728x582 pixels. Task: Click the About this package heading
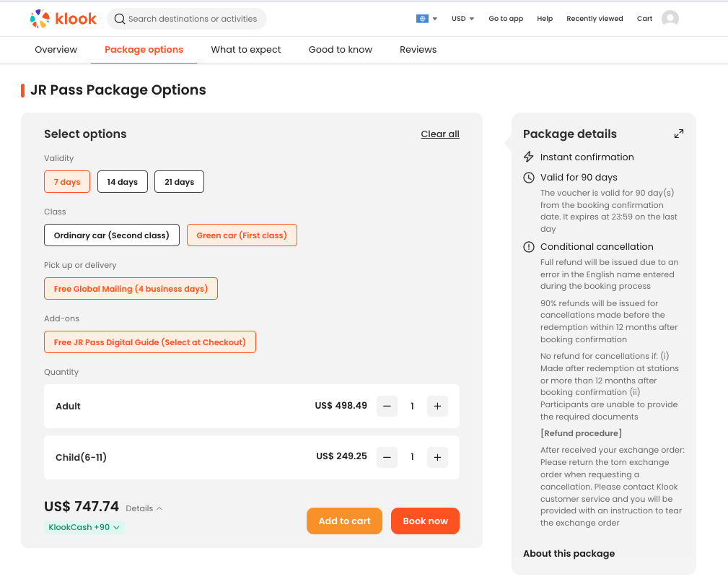point(569,554)
